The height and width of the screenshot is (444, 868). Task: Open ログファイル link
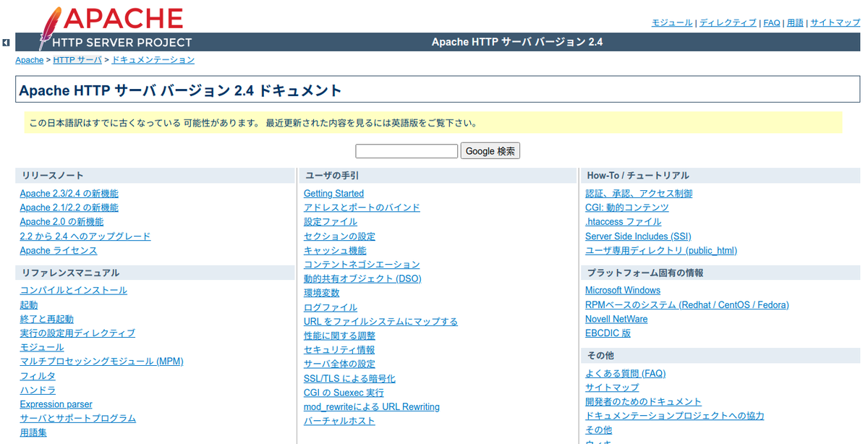click(x=331, y=307)
